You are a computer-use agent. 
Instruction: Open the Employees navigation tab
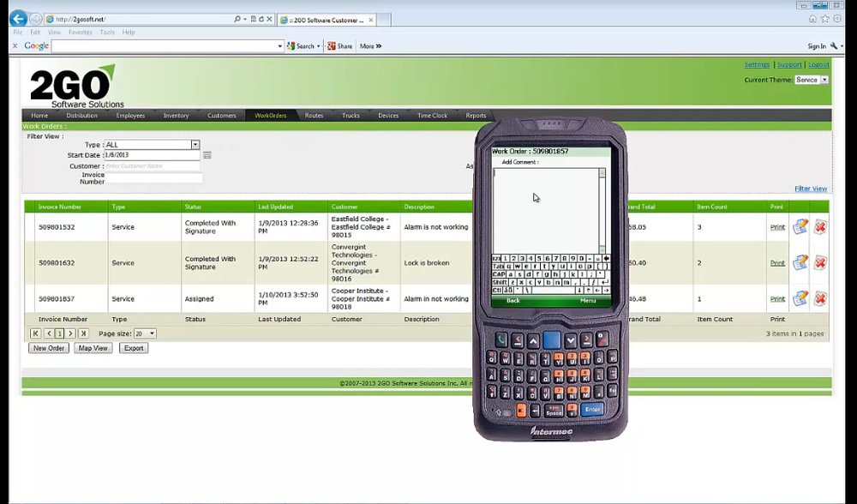(x=130, y=116)
